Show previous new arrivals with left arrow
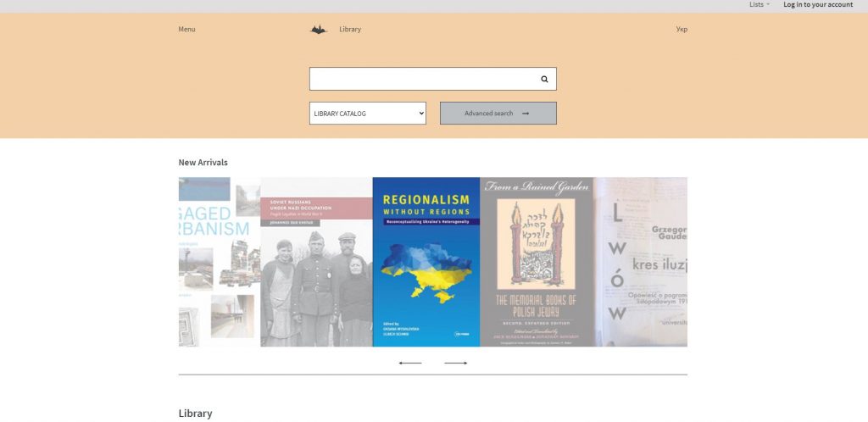This screenshot has width=868, height=422. (x=410, y=363)
